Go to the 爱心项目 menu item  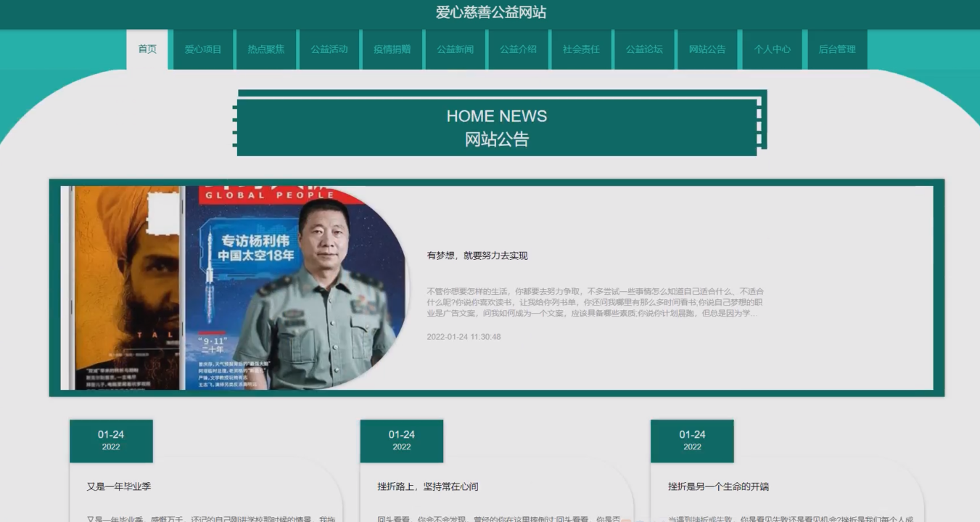point(202,49)
